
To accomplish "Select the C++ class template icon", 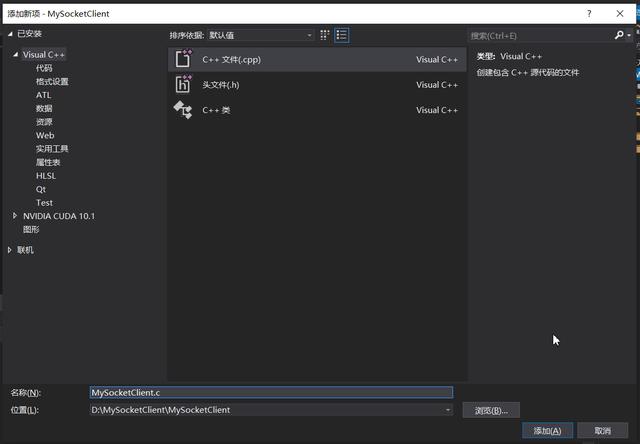I will [183, 110].
